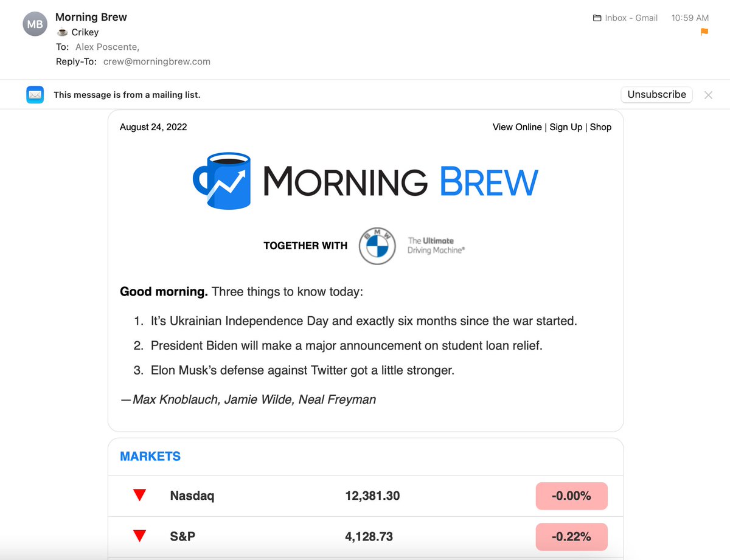Open the Shop link
The height and width of the screenshot is (560, 730).
(x=600, y=127)
